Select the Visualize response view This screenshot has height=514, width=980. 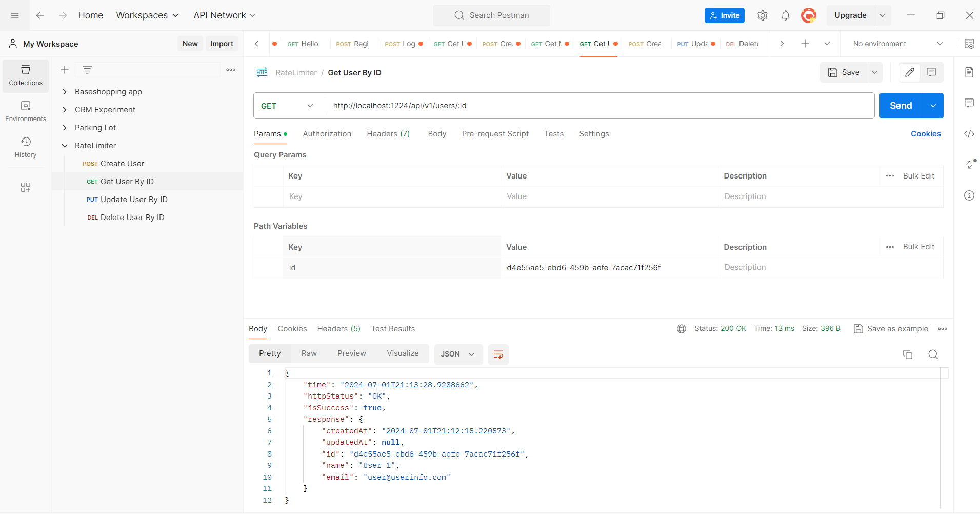[x=403, y=353]
